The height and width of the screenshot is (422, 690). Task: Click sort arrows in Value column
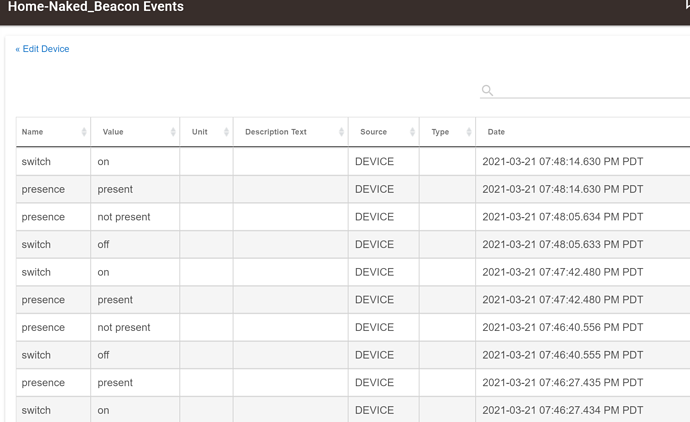[x=173, y=132]
